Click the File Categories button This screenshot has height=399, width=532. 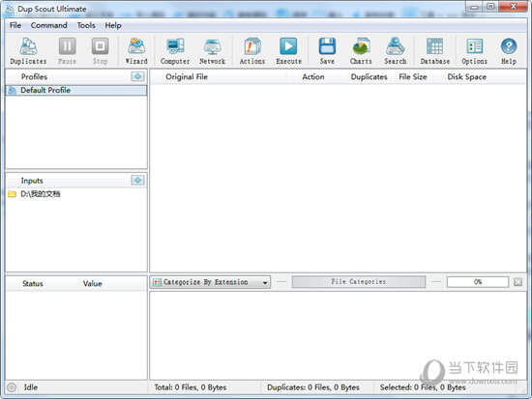359,282
